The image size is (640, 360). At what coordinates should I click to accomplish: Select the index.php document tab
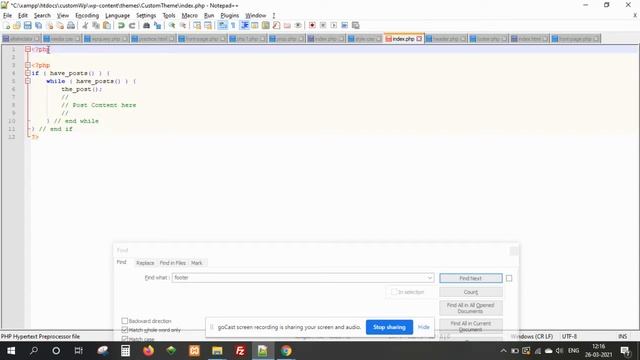(x=403, y=39)
